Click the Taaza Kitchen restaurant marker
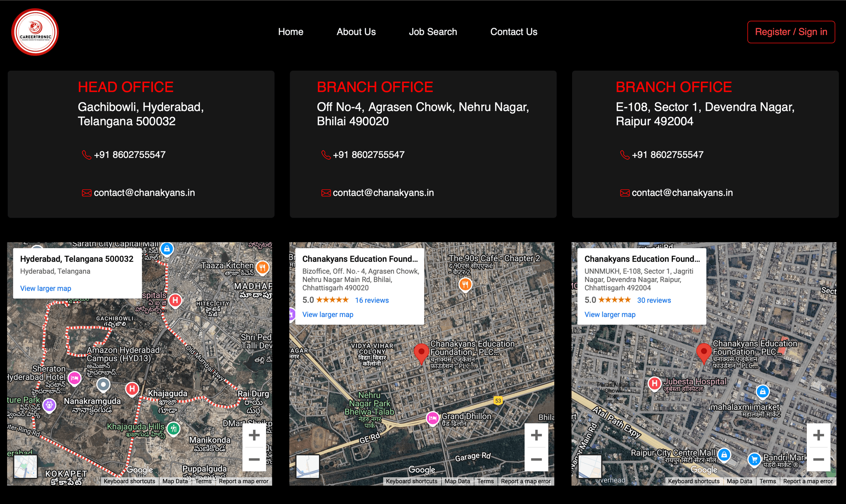The image size is (846, 504). click(x=262, y=268)
